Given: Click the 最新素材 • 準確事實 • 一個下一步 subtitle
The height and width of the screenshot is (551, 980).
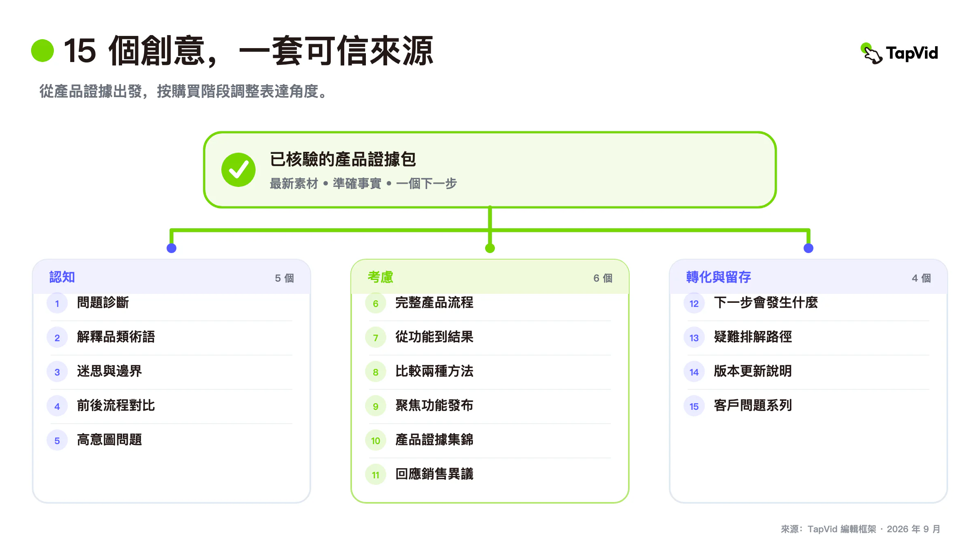Looking at the screenshot, I should 363,184.
